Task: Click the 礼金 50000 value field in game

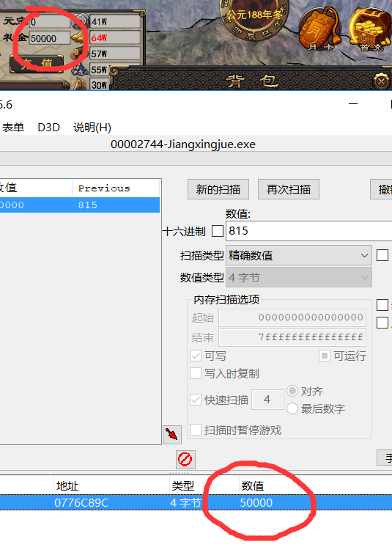Action: tap(50, 38)
